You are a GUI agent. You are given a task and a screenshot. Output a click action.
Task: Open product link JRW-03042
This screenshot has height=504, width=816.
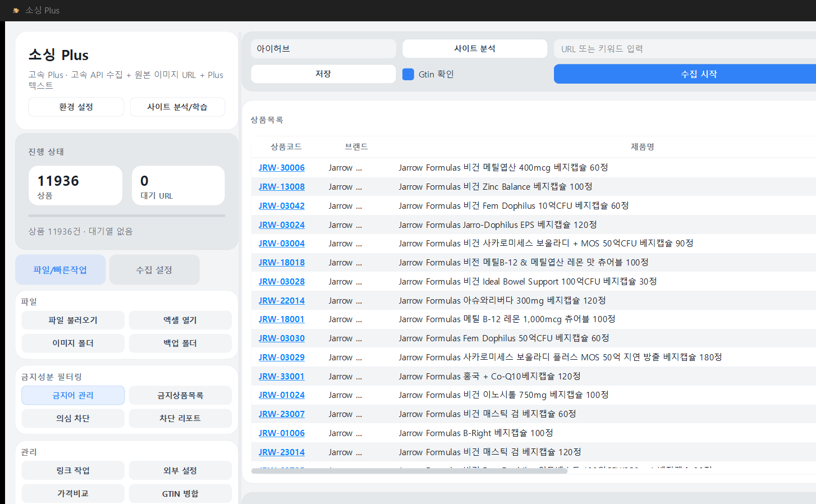[282, 206]
